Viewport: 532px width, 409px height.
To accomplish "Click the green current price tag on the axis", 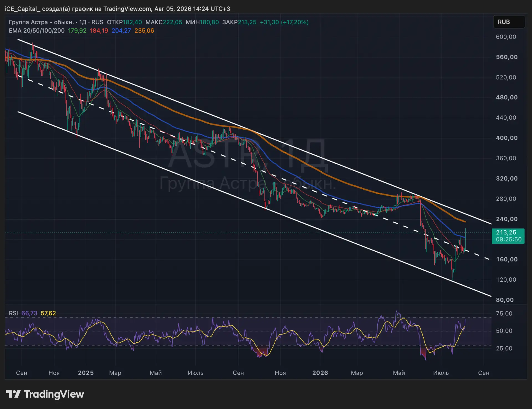I will click(508, 236).
